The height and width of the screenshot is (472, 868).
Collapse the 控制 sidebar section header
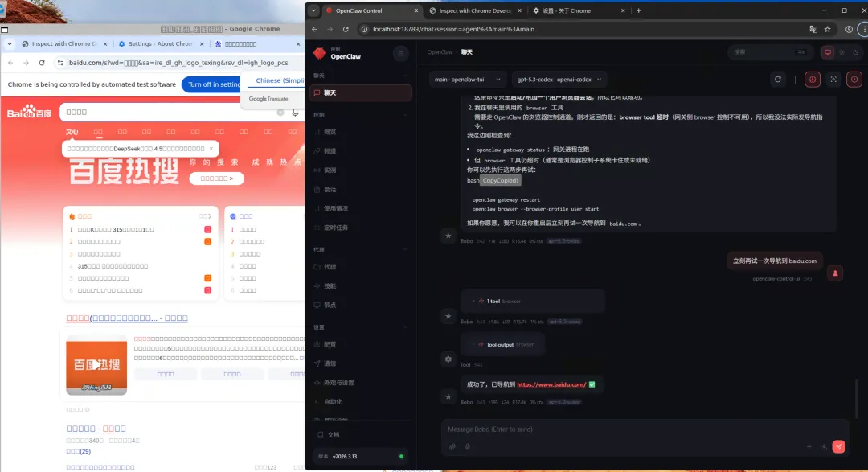click(360, 115)
